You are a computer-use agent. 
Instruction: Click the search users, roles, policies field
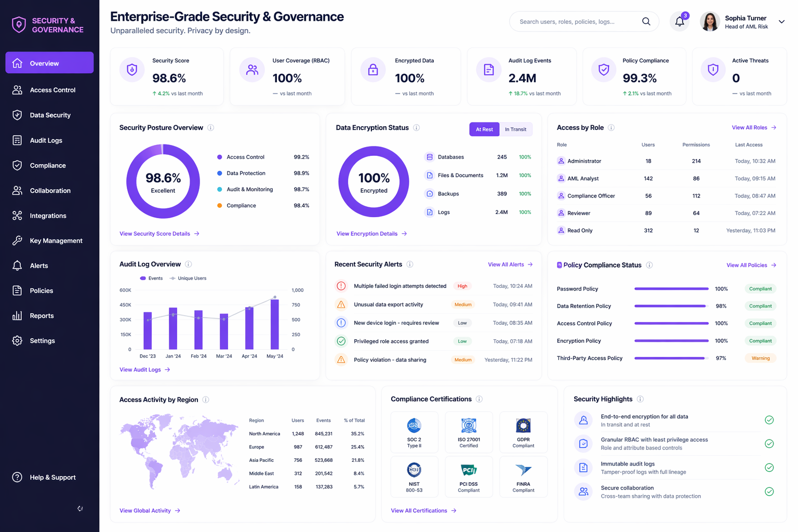(x=584, y=22)
